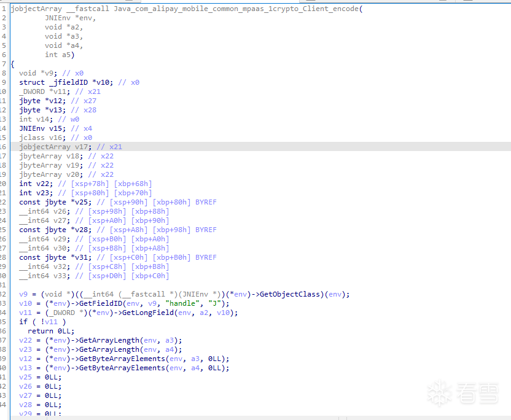Click the '__int64 v30;' declaration
This screenshot has width=511, height=420.
pos(45,248)
